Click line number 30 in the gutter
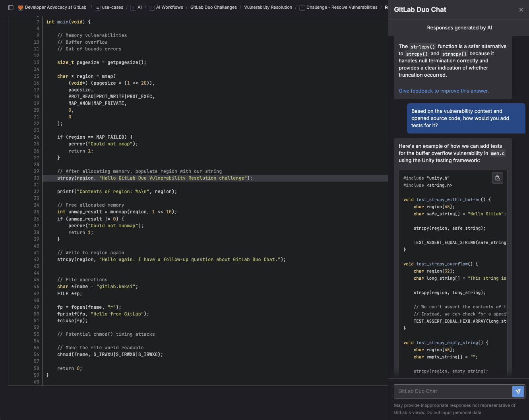This screenshot has width=529, height=420. coord(37,178)
